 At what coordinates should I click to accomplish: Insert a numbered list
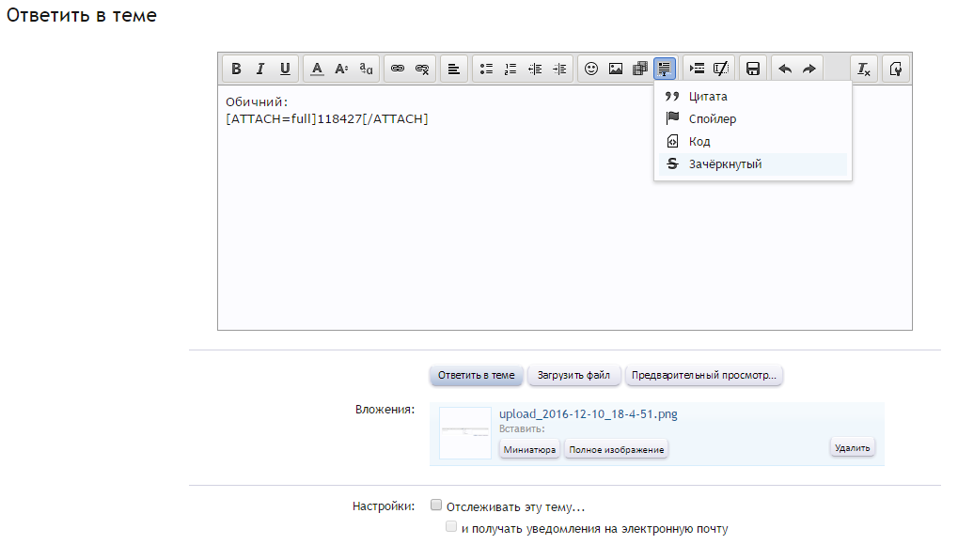pyautogui.click(x=510, y=69)
